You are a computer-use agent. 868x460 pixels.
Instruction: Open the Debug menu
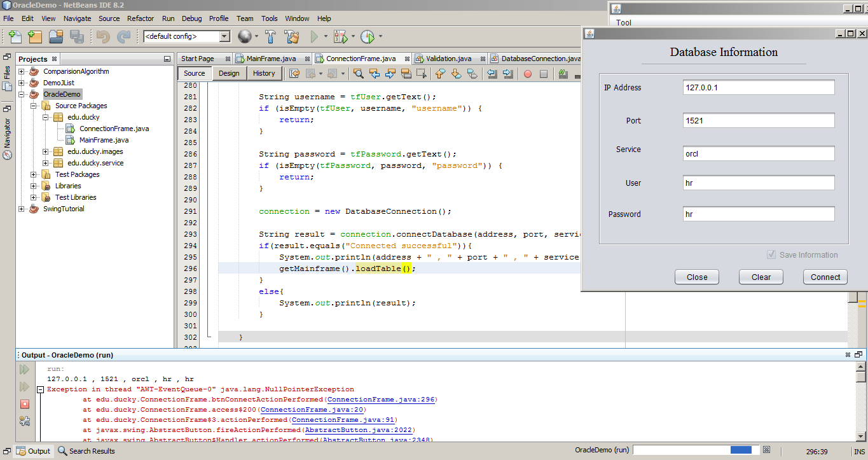point(192,18)
